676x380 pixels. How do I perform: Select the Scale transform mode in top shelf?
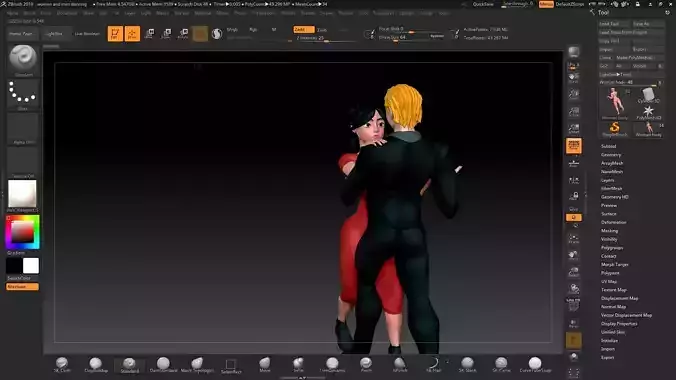pos(166,34)
